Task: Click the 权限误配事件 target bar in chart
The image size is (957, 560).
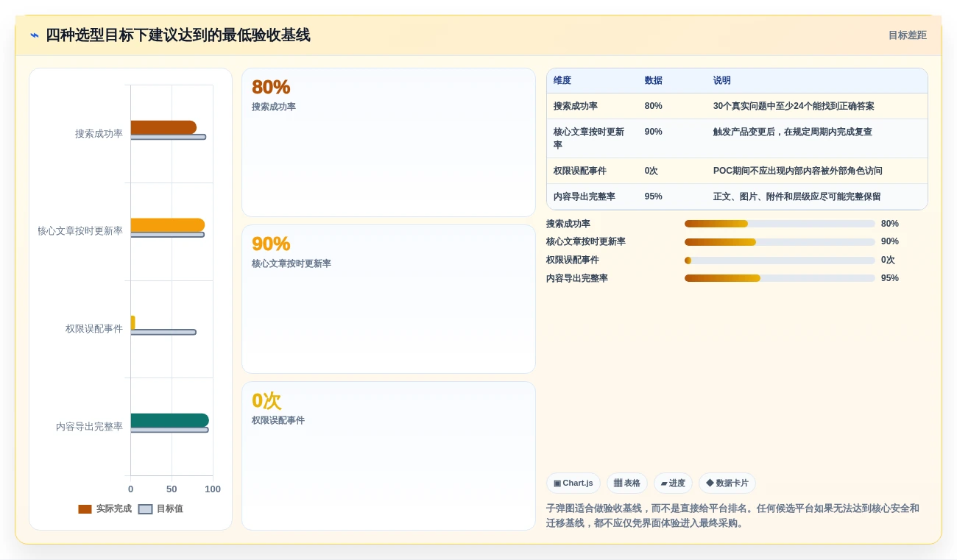Action: tap(163, 333)
